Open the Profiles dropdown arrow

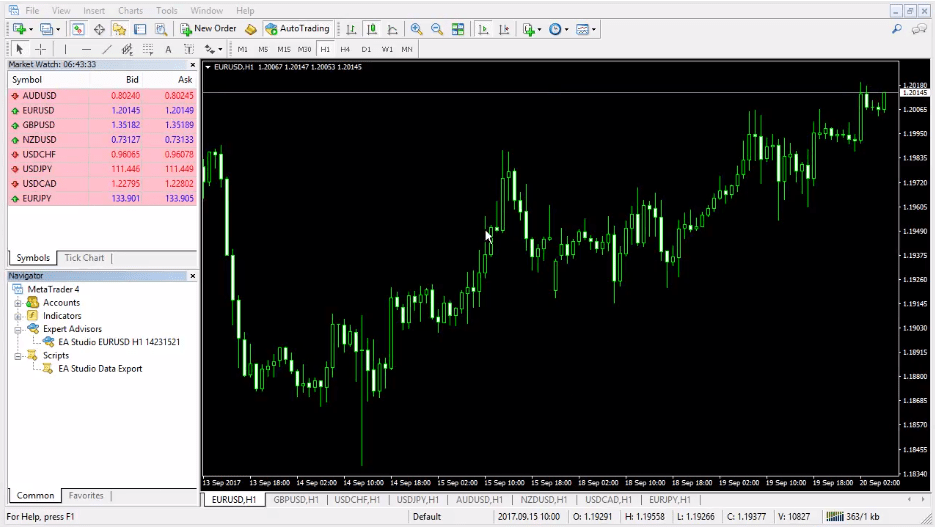(58, 29)
